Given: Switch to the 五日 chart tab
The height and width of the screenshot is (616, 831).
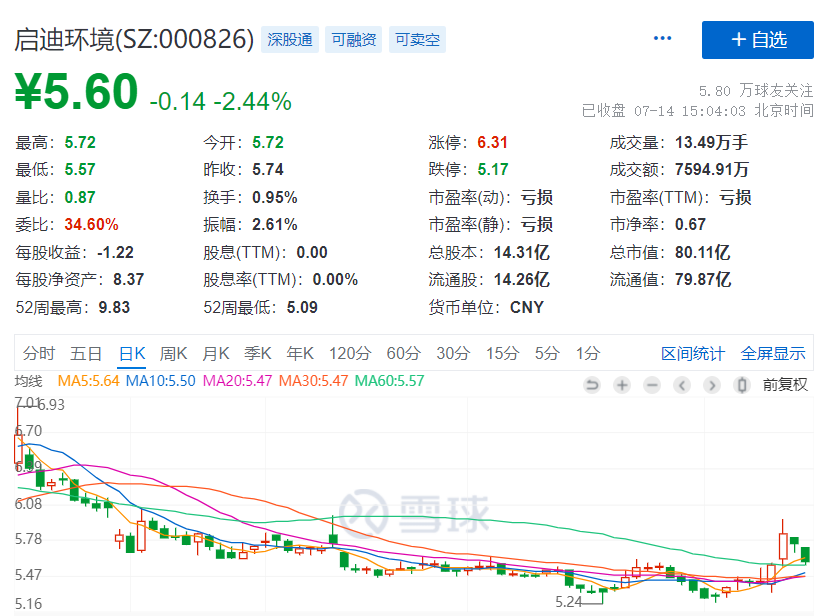Looking at the screenshot, I should tap(86, 353).
